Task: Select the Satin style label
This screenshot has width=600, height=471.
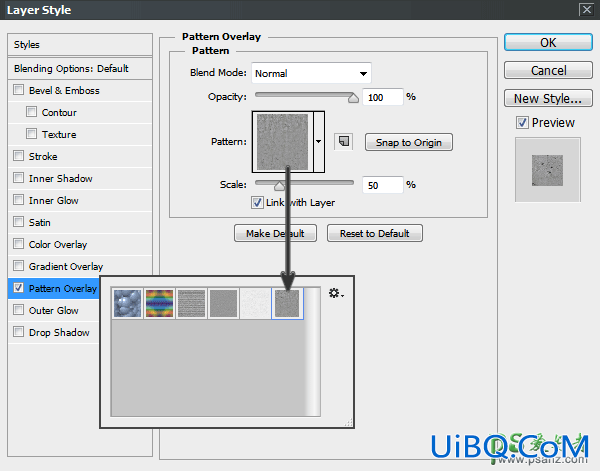Action: point(39,223)
